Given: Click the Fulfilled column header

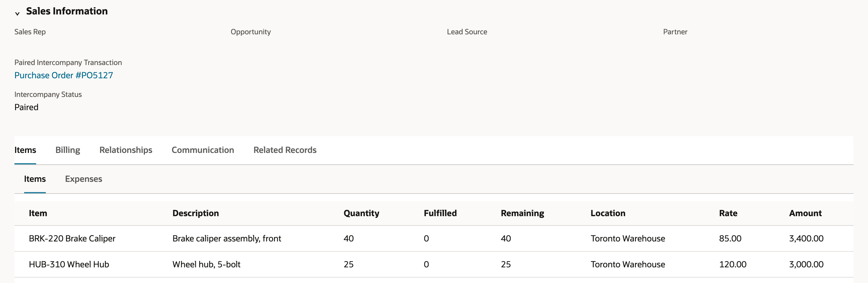Looking at the screenshot, I should pos(440,213).
